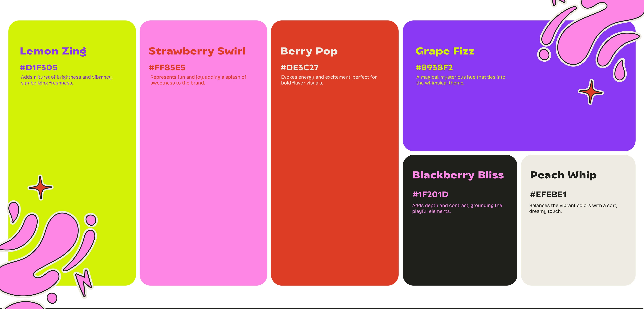Click the #D1F305 hex code
Screen dimensions: 644x309
click(x=39, y=67)
